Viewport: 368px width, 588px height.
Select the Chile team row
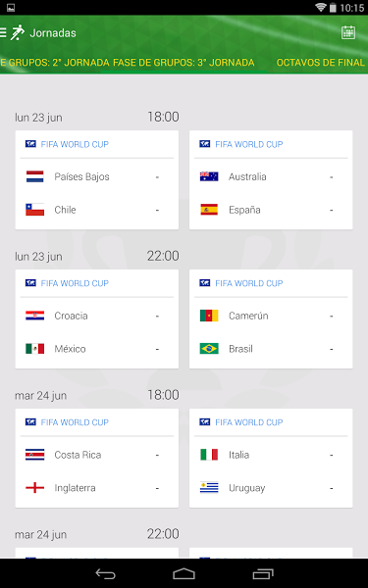pyautogui.click(x=96, y=210)
